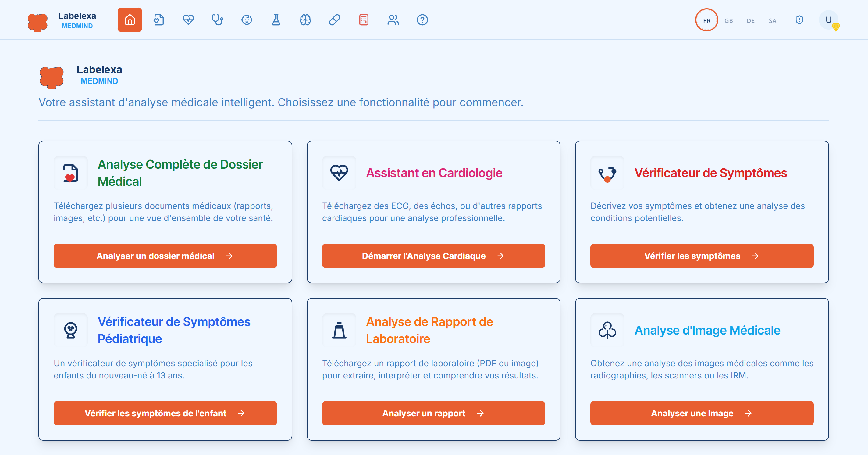The image size is (868, 455).
Task: Select the Home navigation icon
Action: 130,20
